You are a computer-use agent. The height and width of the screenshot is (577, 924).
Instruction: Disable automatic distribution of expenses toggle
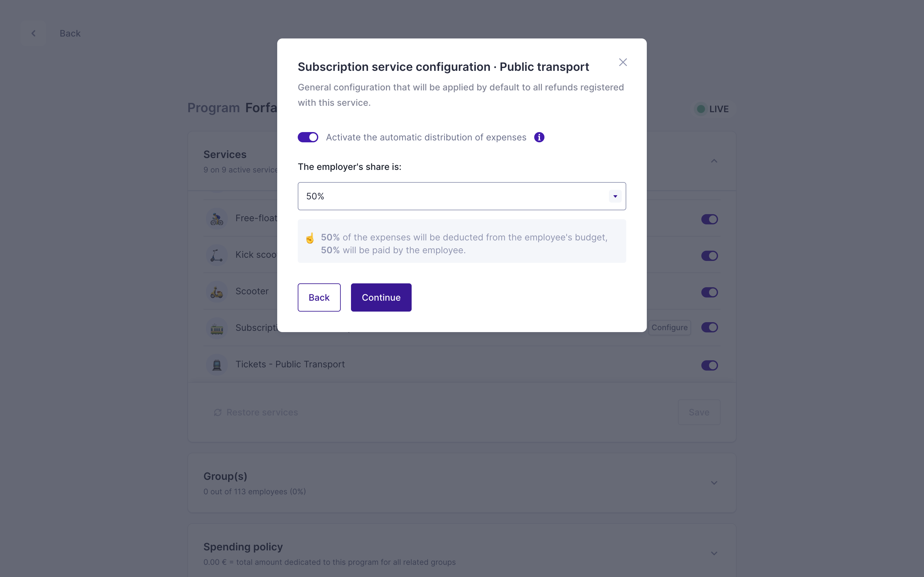point(308,138)
